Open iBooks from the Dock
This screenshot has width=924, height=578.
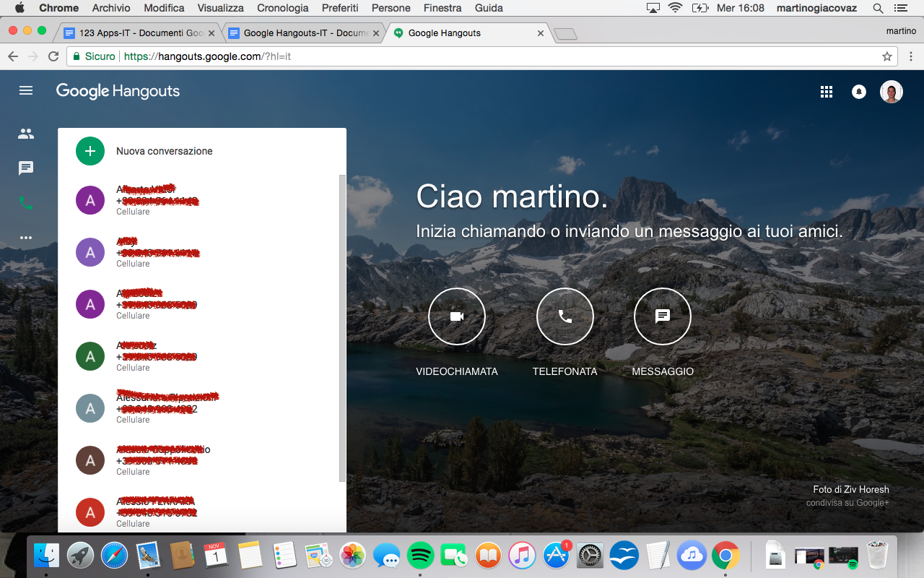(489, 556)
